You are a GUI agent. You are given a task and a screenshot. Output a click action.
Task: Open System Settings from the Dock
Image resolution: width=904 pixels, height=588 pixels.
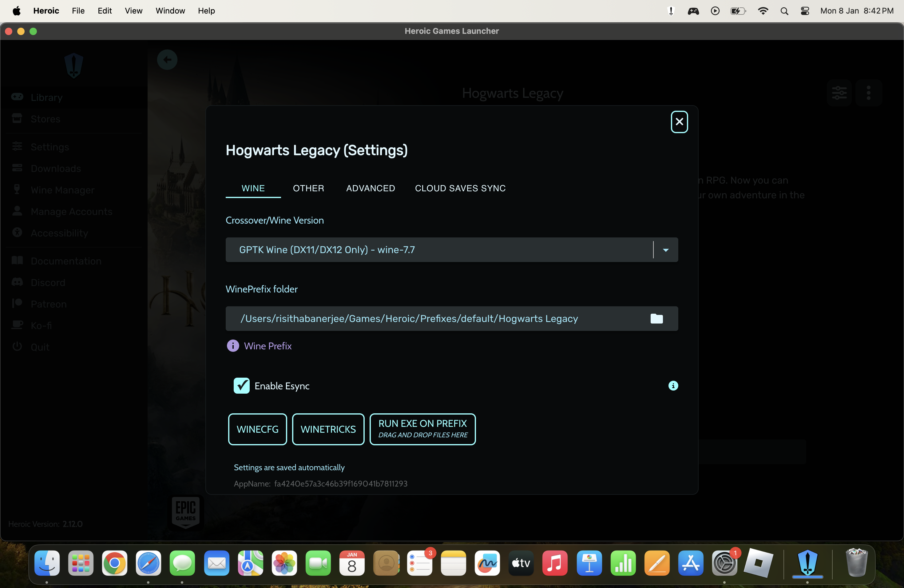(724, 563)
